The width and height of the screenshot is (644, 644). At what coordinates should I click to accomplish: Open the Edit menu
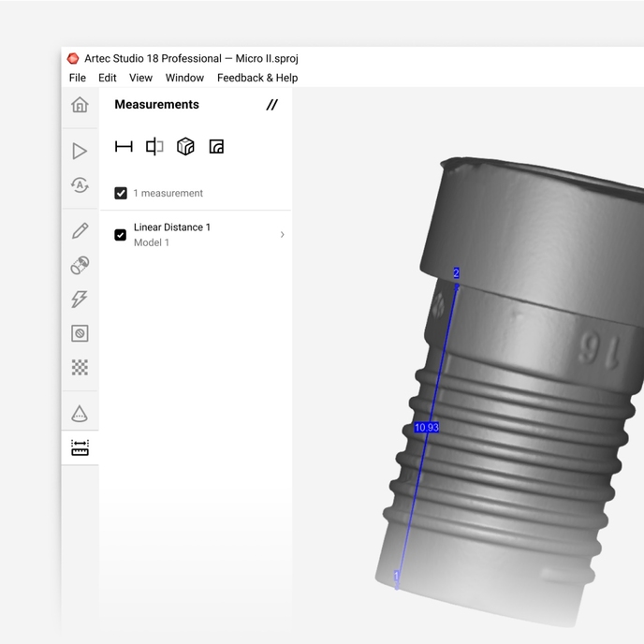point(108,78)
